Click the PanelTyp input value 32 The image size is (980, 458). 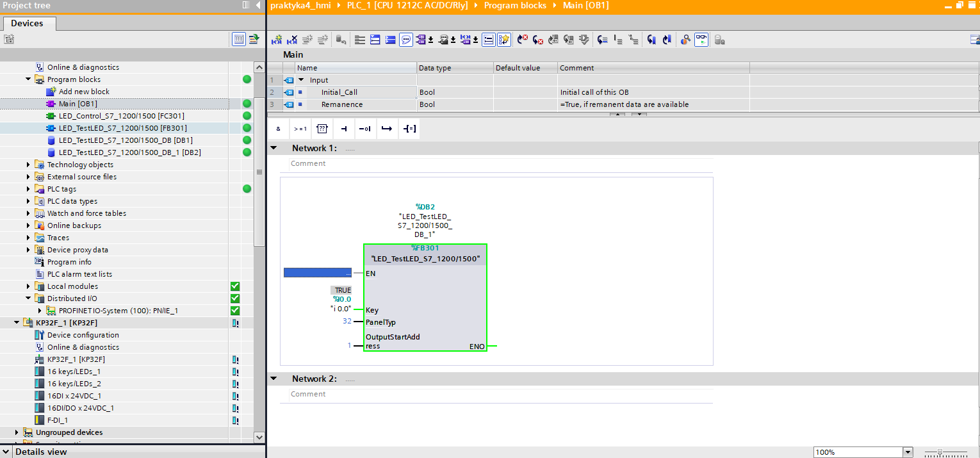(x=347, y=322)
